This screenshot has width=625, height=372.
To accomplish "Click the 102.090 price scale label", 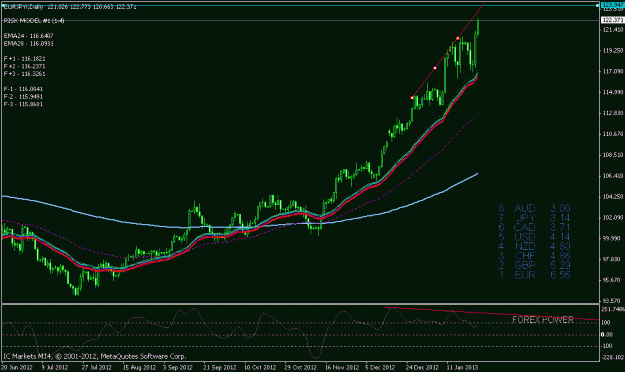I will [613, 217].
